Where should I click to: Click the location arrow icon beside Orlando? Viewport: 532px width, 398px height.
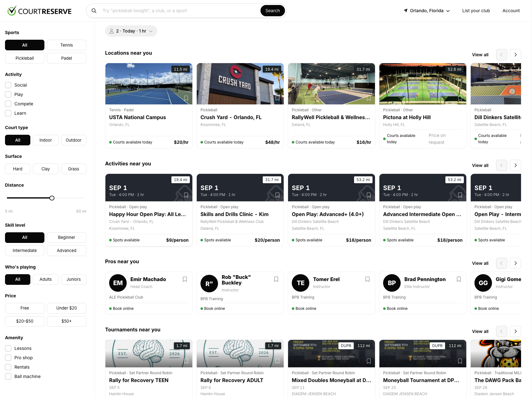click(x=406, y=11)
